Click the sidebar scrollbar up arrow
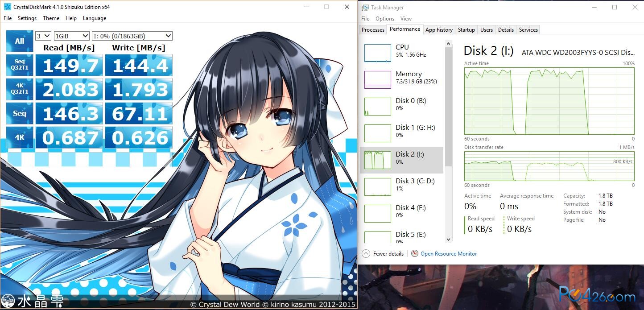Image resolution: width=644 pixels, height=310 pixels. click(449, 43)
